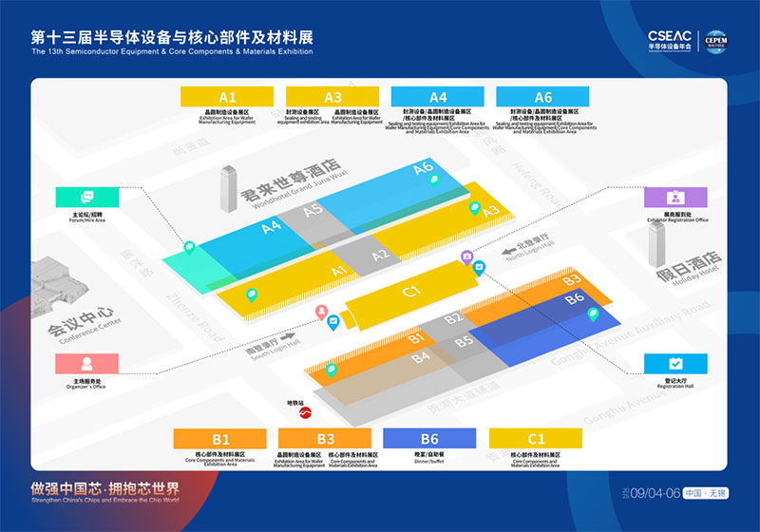Click the gray A5 hall on the map
The image size is (760, 532).
(x=313, y=210)
